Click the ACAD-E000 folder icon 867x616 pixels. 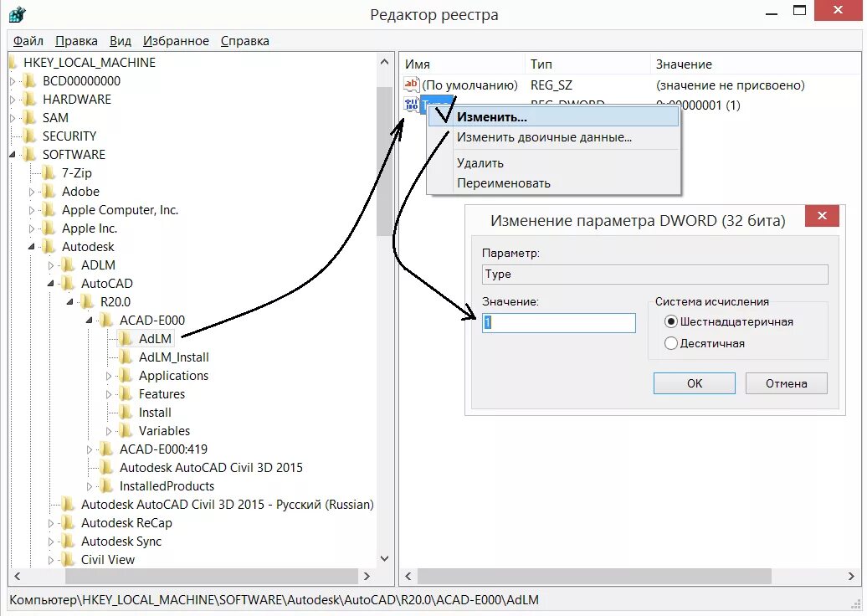pyautogui.click(x=107, y=321)
